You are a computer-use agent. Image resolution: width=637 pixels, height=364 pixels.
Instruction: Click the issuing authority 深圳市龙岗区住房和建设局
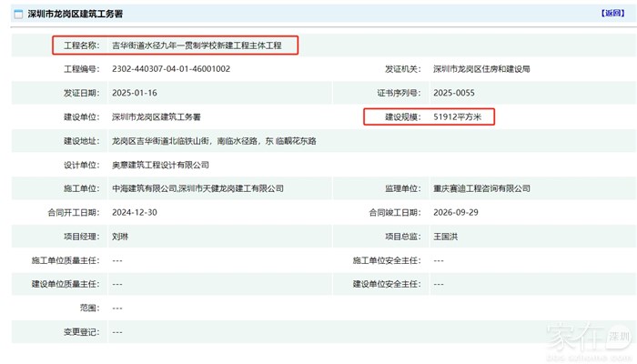(481, 69)
